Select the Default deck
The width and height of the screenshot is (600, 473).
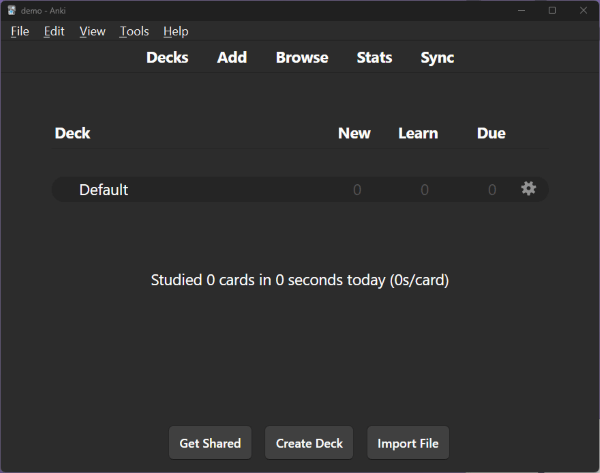coord(103,190)
